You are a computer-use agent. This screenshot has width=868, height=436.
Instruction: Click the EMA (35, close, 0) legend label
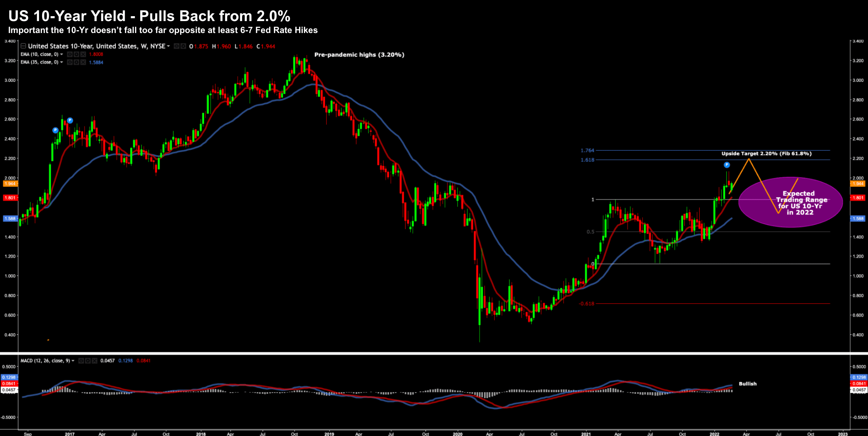[39, 62]
